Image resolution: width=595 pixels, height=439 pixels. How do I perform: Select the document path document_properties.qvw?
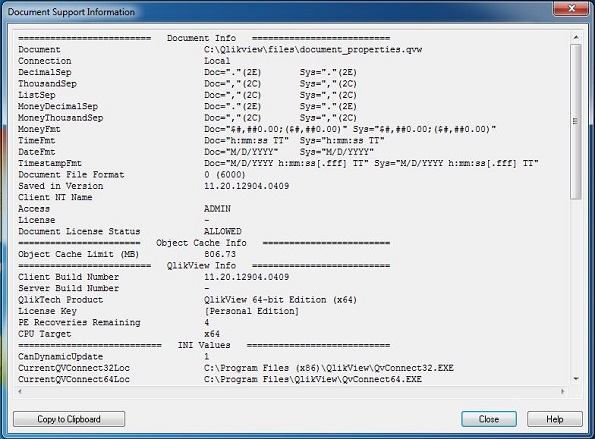click(x=313, y=50)
